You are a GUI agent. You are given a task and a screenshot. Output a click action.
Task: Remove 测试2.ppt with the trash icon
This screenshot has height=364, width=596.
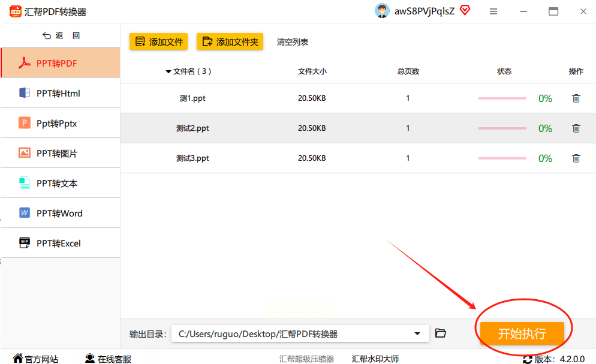click(576, 128)
